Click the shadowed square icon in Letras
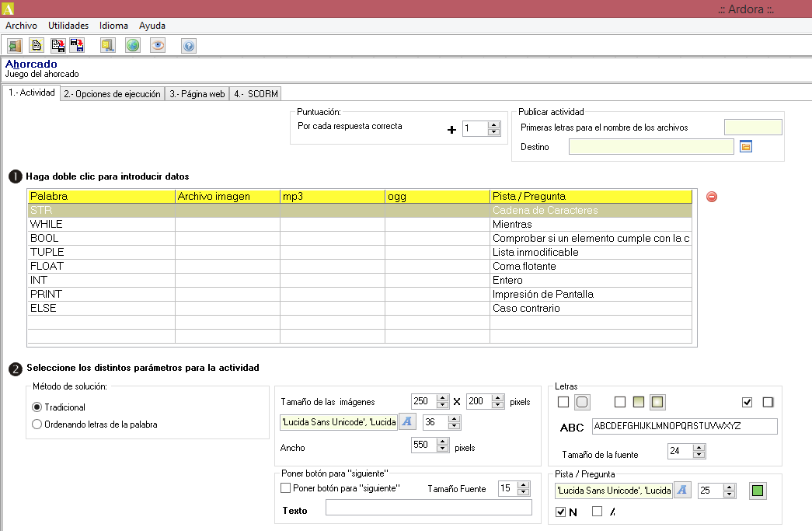Screen dimensions: 812x531 click(768, 402)
